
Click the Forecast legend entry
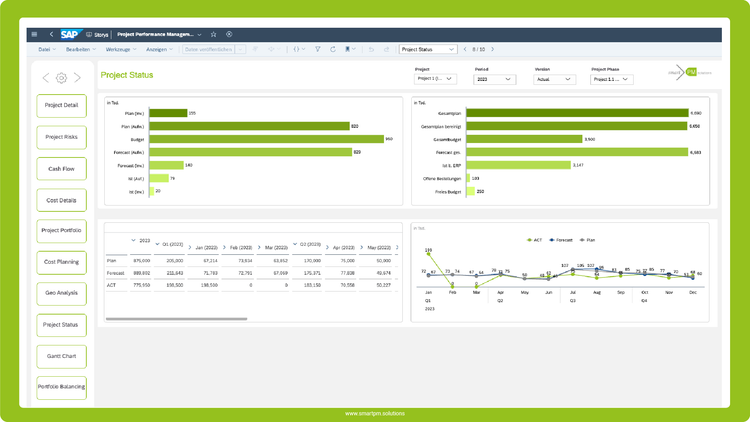click(561, 240)
